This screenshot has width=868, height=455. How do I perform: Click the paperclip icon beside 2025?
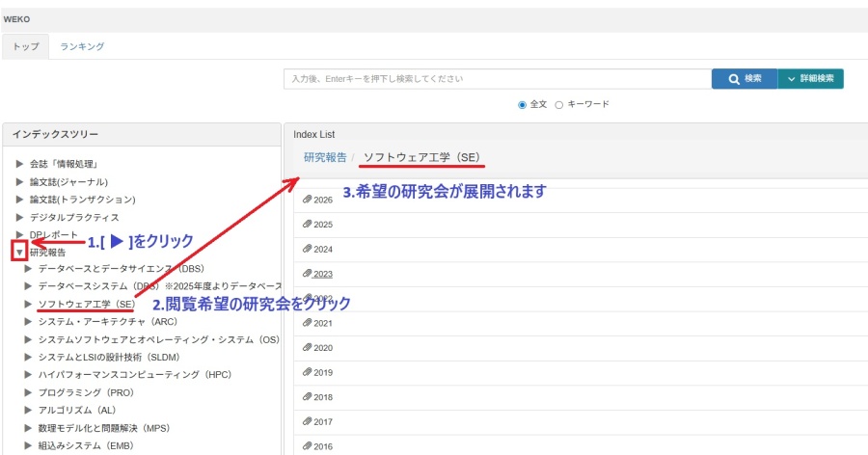pyautogui.click(x=308, y=225)
